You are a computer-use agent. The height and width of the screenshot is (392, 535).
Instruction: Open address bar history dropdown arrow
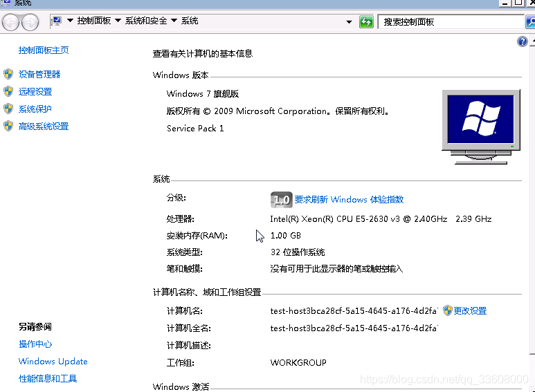[x=349, y=22]
